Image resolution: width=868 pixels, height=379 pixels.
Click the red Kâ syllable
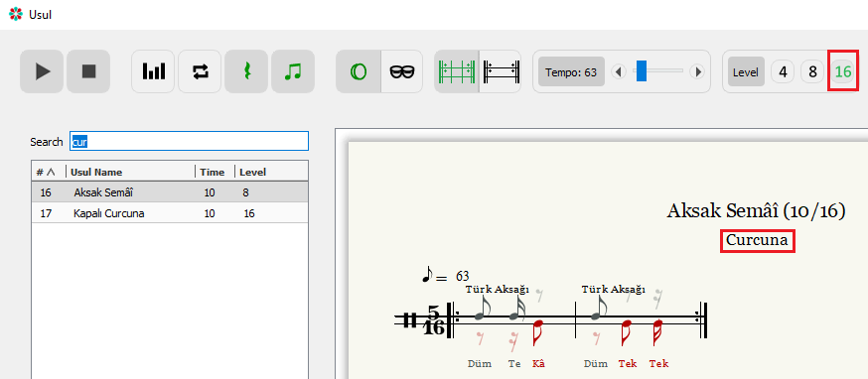(538, 363)
